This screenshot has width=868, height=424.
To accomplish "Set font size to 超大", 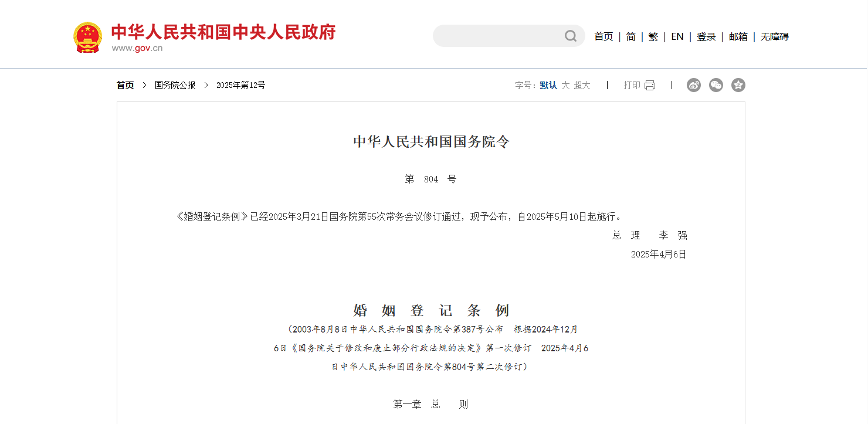I will [x=582, y=85].
